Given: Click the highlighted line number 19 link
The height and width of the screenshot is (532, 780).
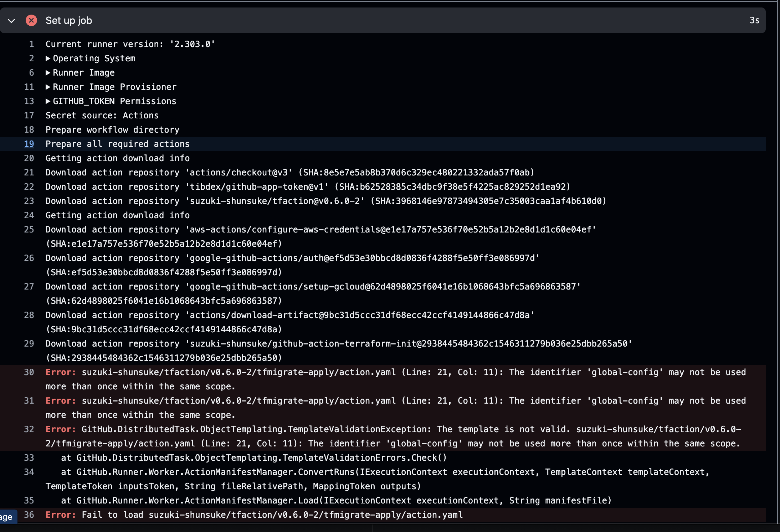Looking at the screenshot, I should (29, 144).
